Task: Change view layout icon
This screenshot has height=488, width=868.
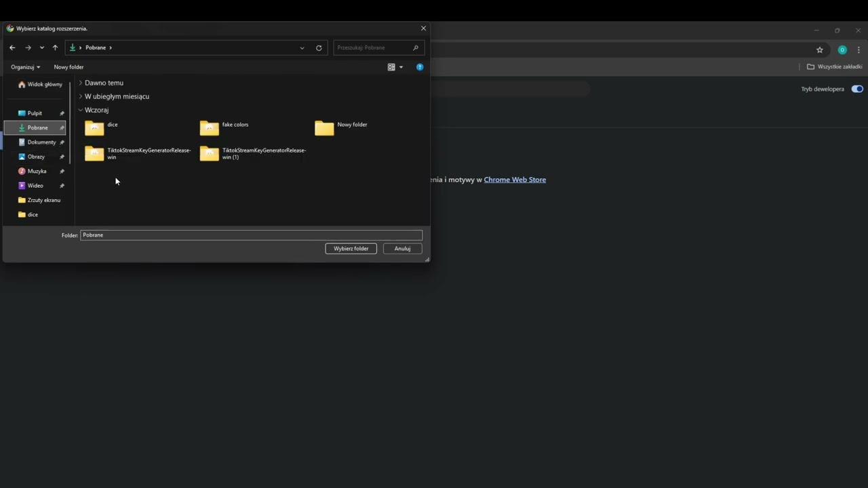Action: point(391,67)
